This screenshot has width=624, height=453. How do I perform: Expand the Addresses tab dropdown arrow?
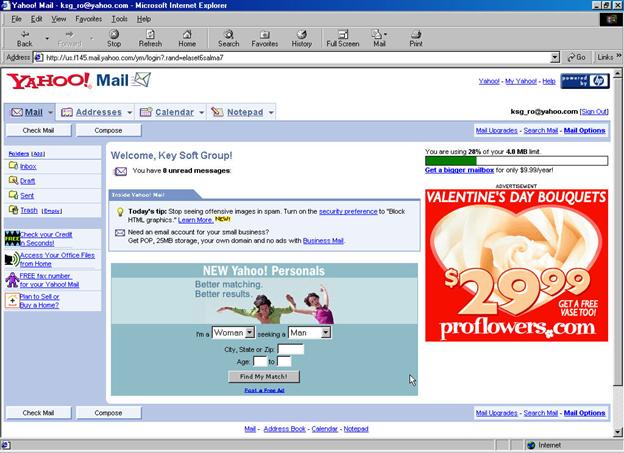pyautogui.click(x=130, y=113)
